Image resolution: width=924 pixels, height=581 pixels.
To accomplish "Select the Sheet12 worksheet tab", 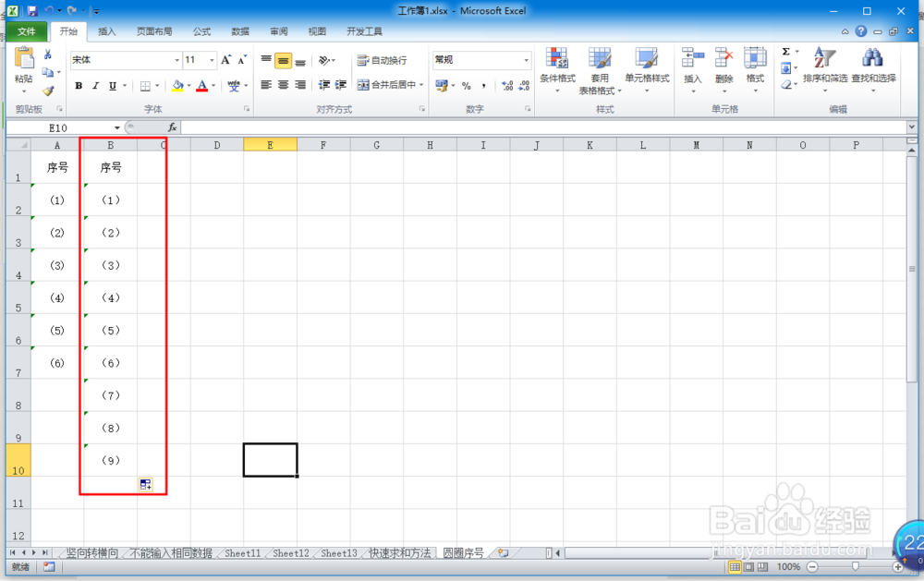I will pyautogui.click(x=290, y=553).
